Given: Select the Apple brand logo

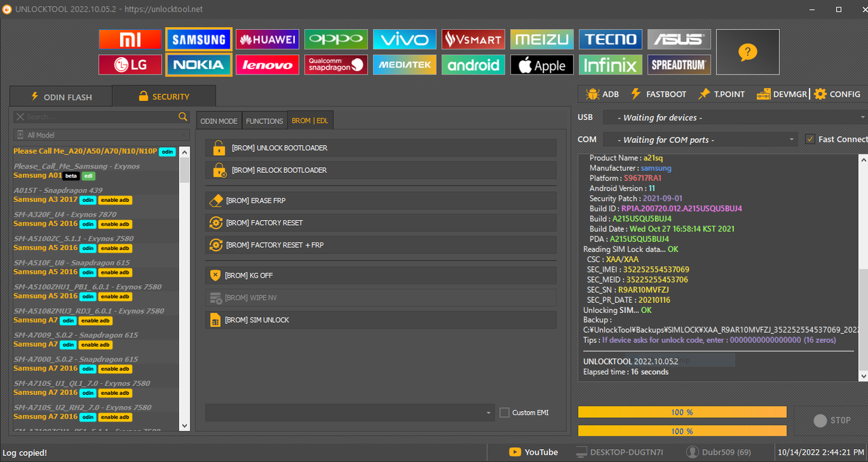Looking at the screenshot, I should pos(542,65).
